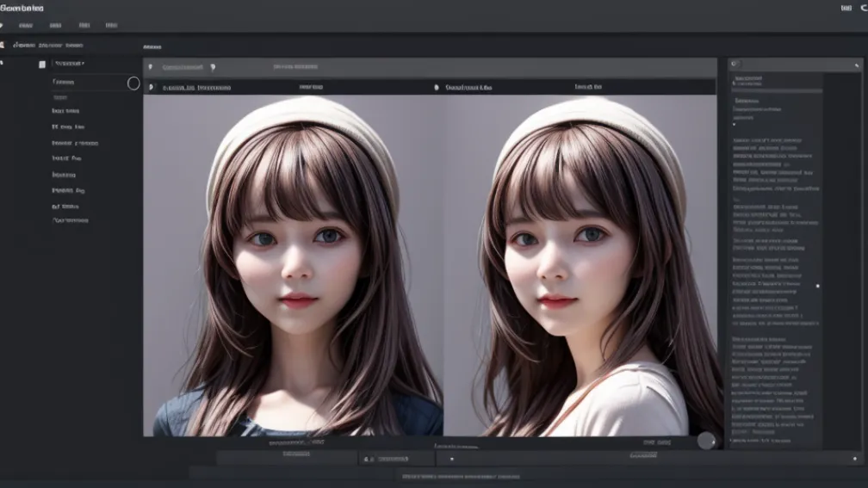Toggle the circle radio button in the left sidebar
The image size is (868, 488).
(x=133, y=83)
